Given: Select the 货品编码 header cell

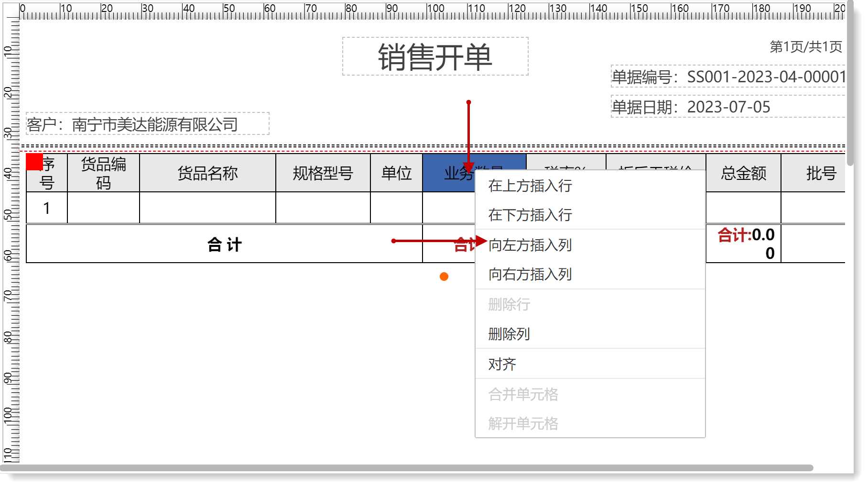Looking at the screenshot, I should (x=103, y=173).
